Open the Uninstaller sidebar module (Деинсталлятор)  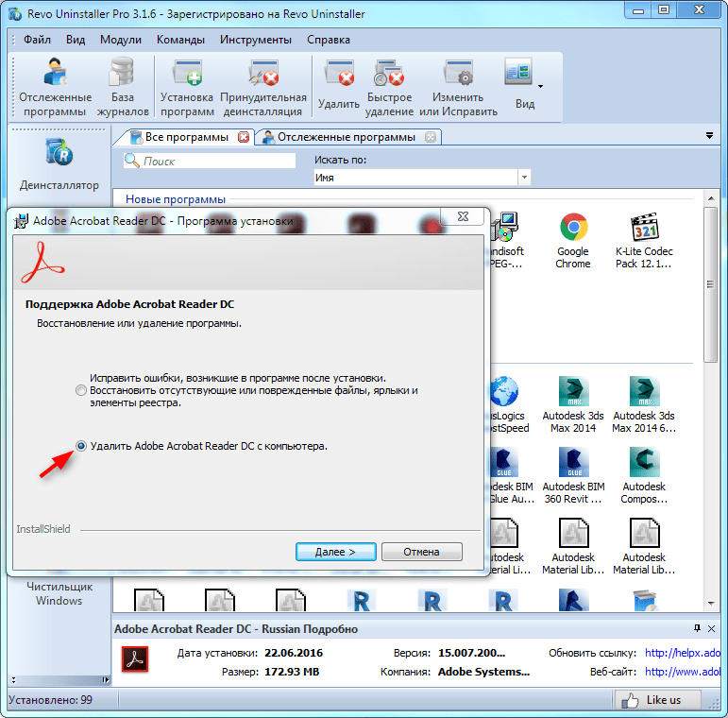pos(59,164)
